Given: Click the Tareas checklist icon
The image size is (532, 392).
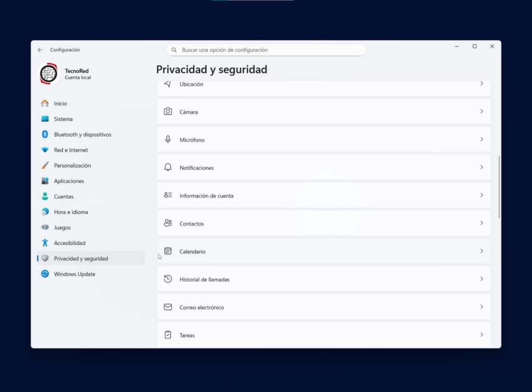Looking at the screenshot, I should tap(168, 335).
